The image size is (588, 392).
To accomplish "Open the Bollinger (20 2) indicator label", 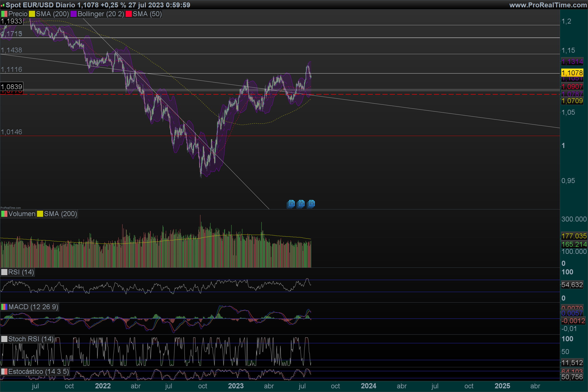I will 100,14.
